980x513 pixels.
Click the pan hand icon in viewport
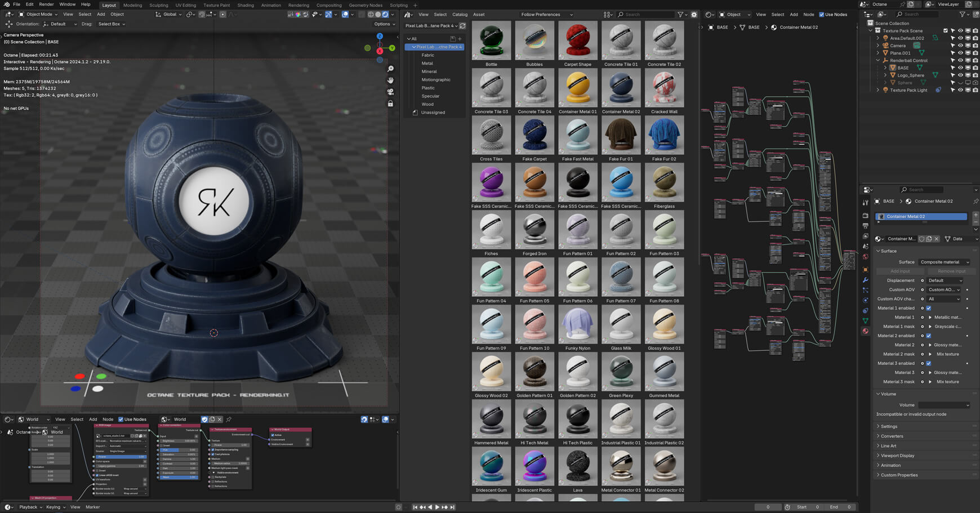click(x=390, y=81)
